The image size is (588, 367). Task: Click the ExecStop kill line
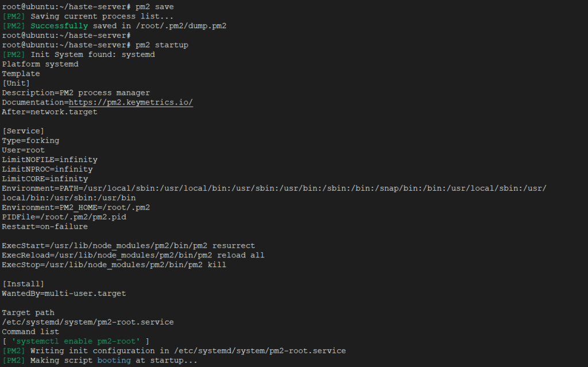[114, 265]
